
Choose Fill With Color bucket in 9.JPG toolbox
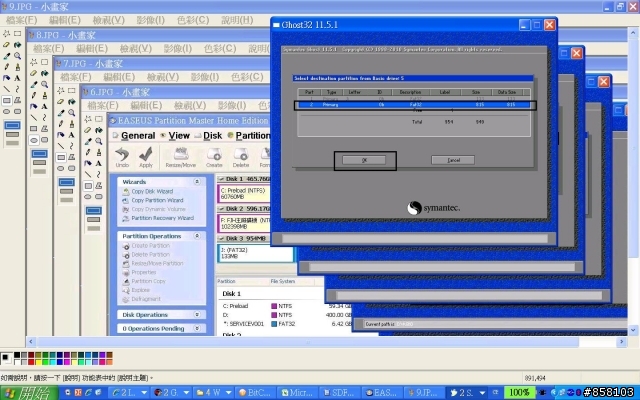tap(18, 44)
